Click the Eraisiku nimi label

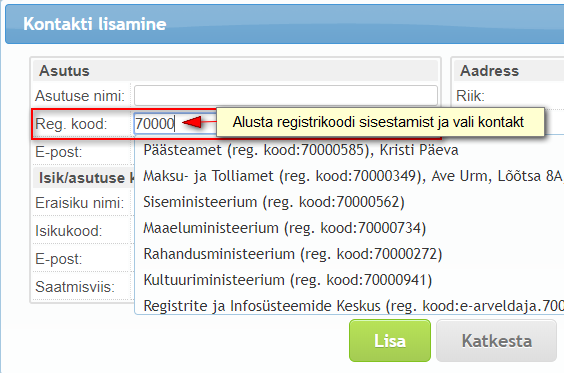tap(79, 203)
